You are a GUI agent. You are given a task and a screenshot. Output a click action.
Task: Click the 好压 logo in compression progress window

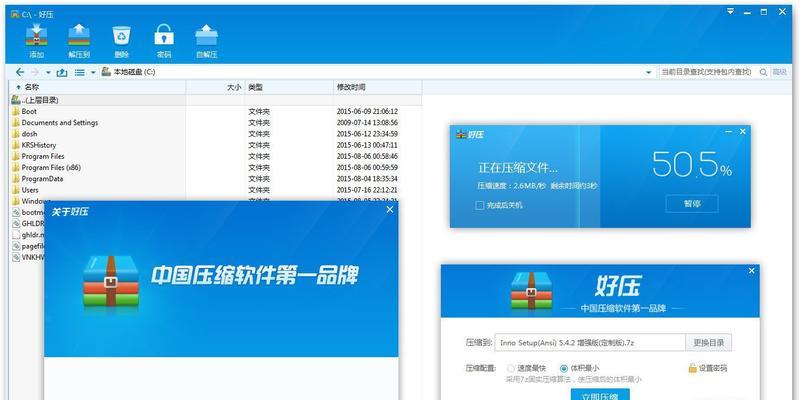(x=469, y=134)
